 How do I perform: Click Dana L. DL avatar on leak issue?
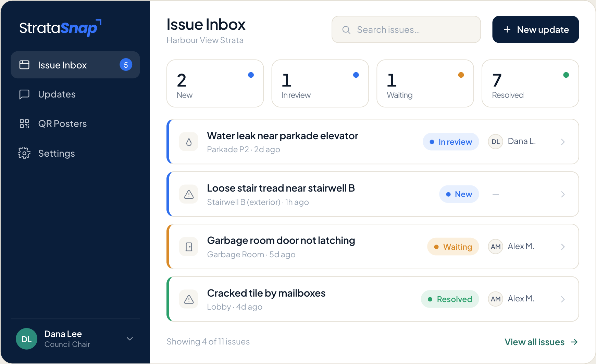coord(495,142)
